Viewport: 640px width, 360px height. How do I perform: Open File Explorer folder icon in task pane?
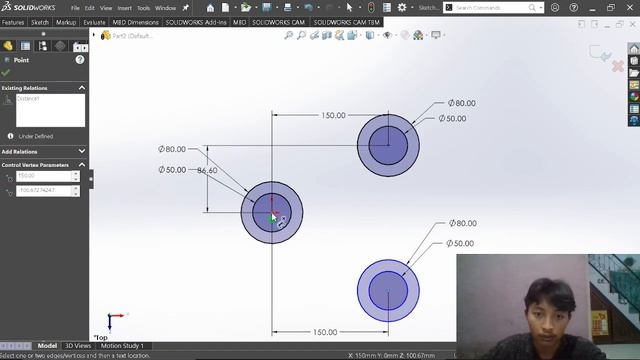coord(634,73)
